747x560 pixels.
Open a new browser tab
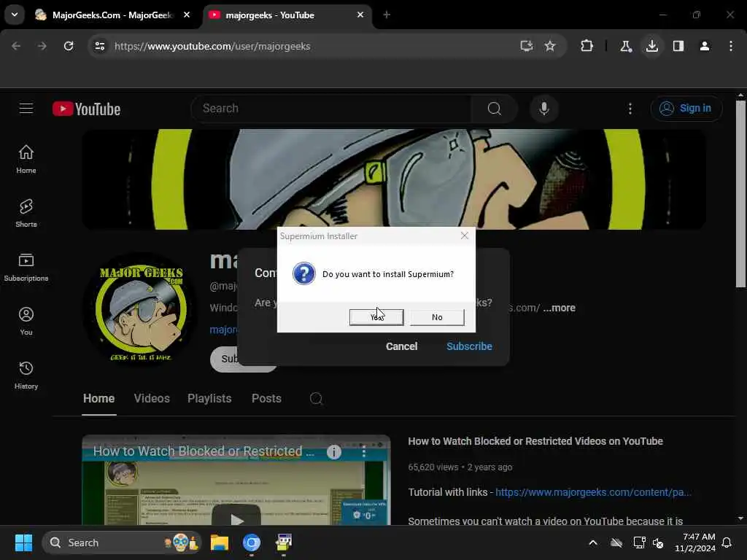coord(387,15)
